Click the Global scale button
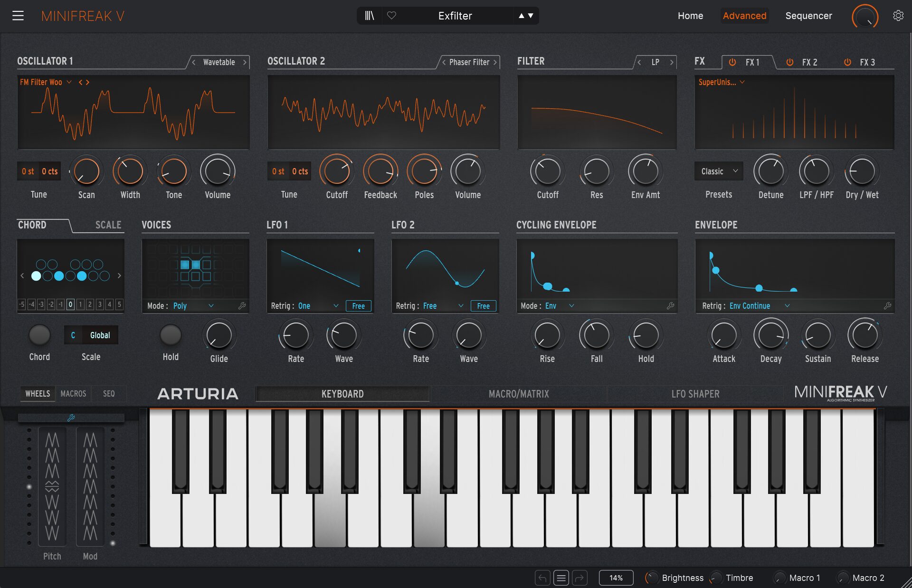 [x=100, y=335]
